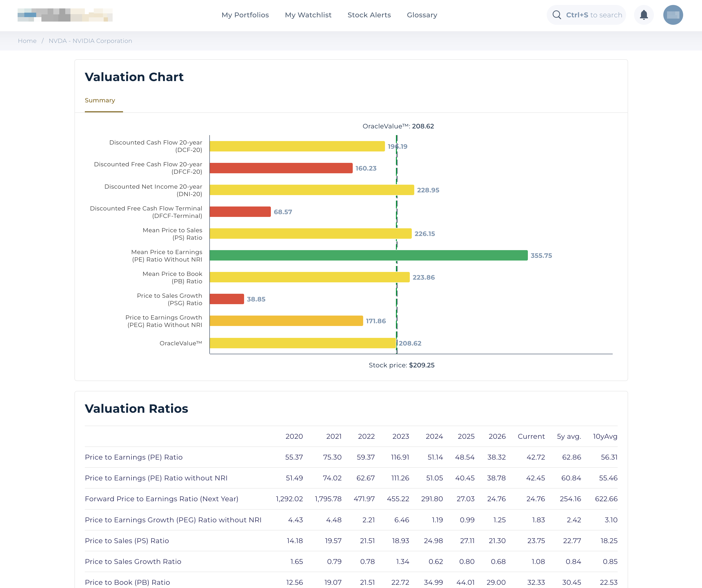
Task: Click the Price to Book (PB) Ratio row label
Action: pos(127,582)
